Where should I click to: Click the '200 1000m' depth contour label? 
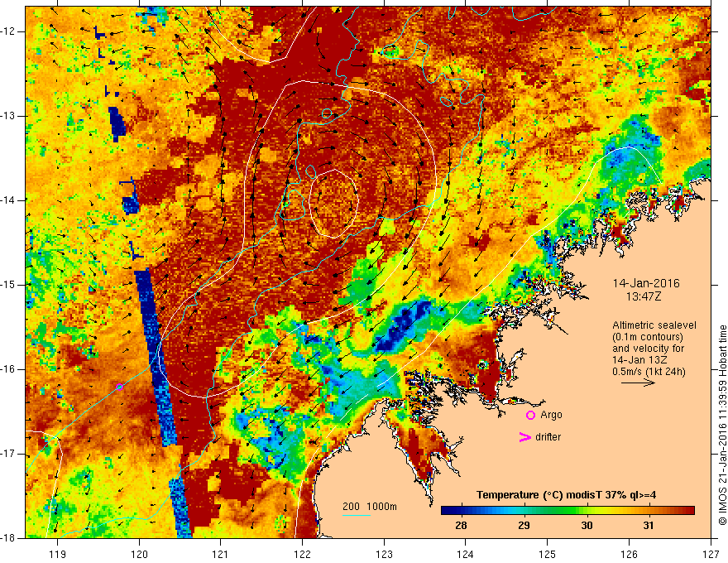pos(370,507)
